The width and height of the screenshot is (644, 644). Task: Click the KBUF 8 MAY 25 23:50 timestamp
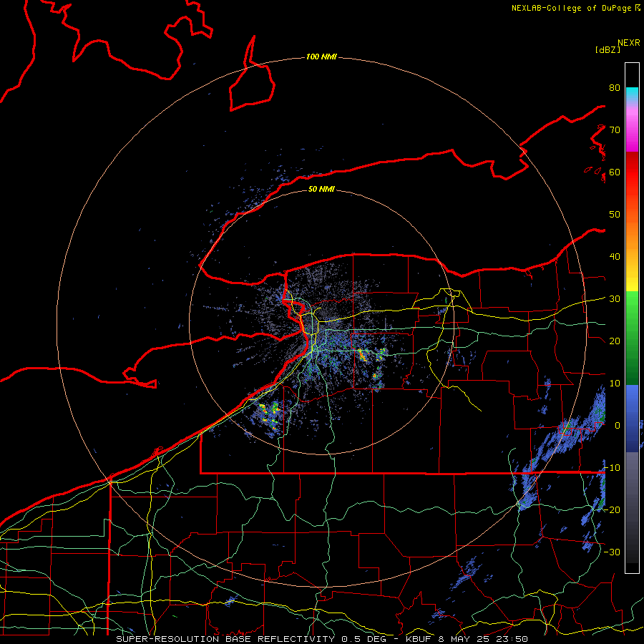pyautogui.click(x=467, y=639)
